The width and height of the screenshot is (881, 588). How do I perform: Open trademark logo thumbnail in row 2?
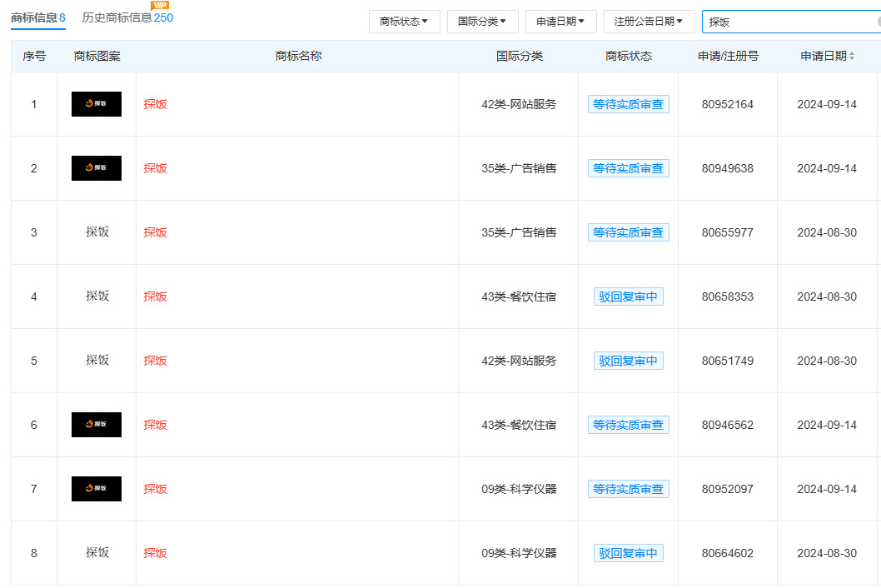97,168
